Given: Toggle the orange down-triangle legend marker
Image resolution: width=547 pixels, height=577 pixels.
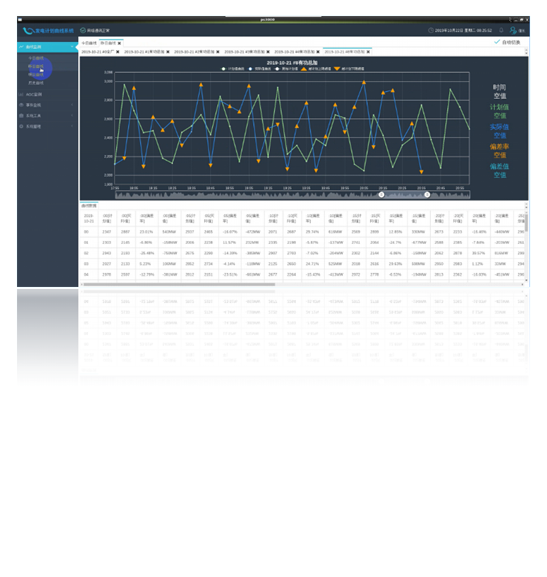Looking at the screenshot, I should (337, 69).
